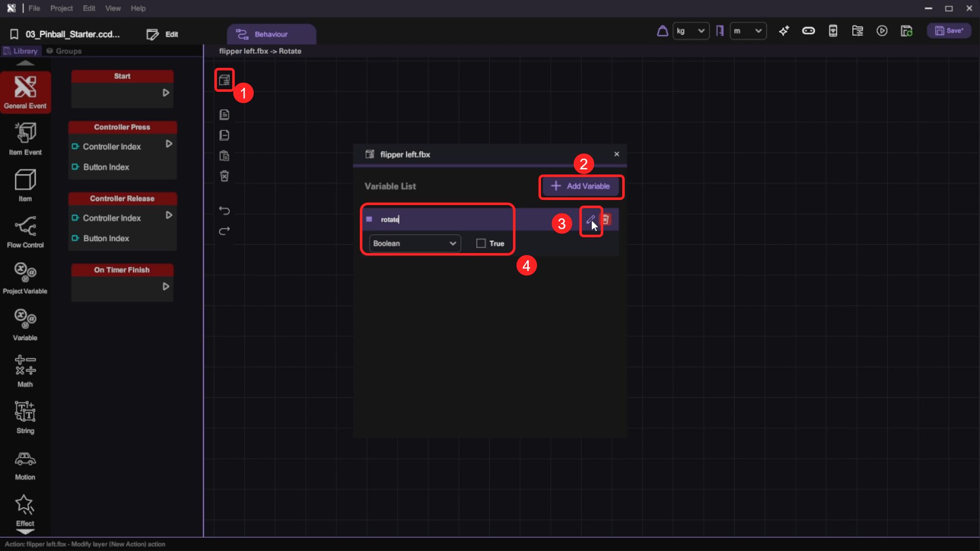Image resolution: width=980 pixels, height=551 pixels.
Task: Click the pencil edit icon for rotate variable
Action: coord(590,220)
